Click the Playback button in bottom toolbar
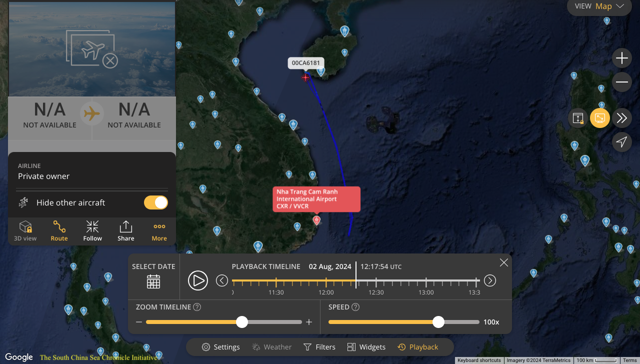Image resolution: width=640 pixels, height=364 pixels. click(418, 347)
